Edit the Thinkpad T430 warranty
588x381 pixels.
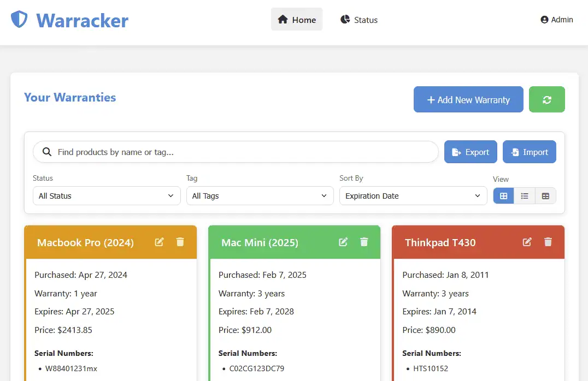(x=527, y=242)
